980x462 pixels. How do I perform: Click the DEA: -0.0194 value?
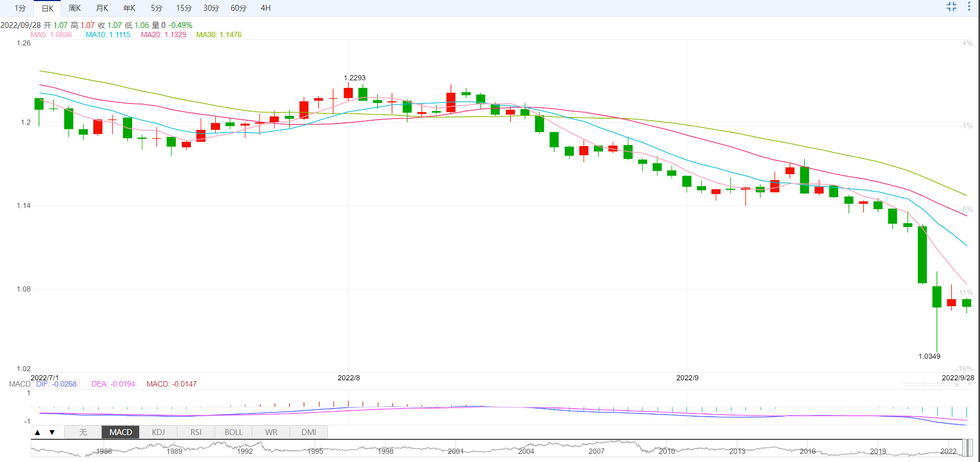pyautogui.click(x=113, y=384)
